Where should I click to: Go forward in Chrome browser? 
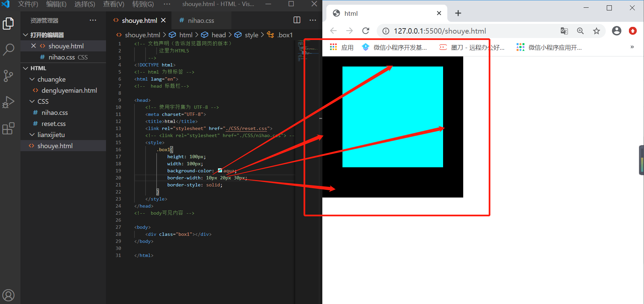click(x=349, y=31)
